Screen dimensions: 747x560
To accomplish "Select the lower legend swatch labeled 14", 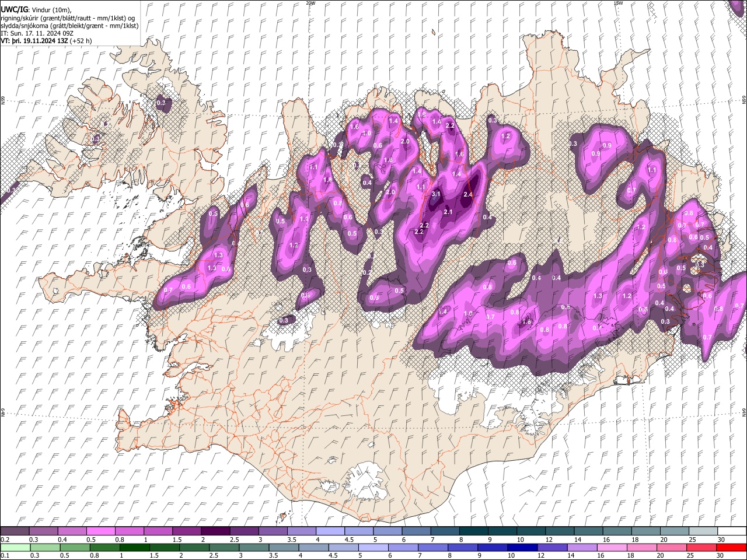I will click(582, 547).
